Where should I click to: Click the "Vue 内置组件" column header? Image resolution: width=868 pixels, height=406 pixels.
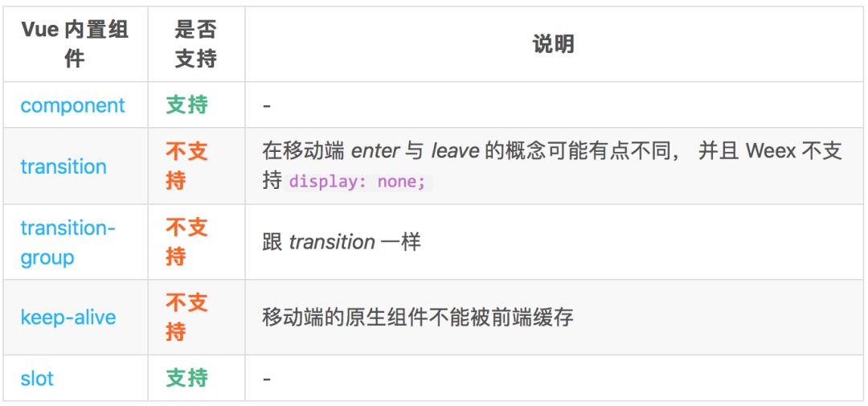75,44
